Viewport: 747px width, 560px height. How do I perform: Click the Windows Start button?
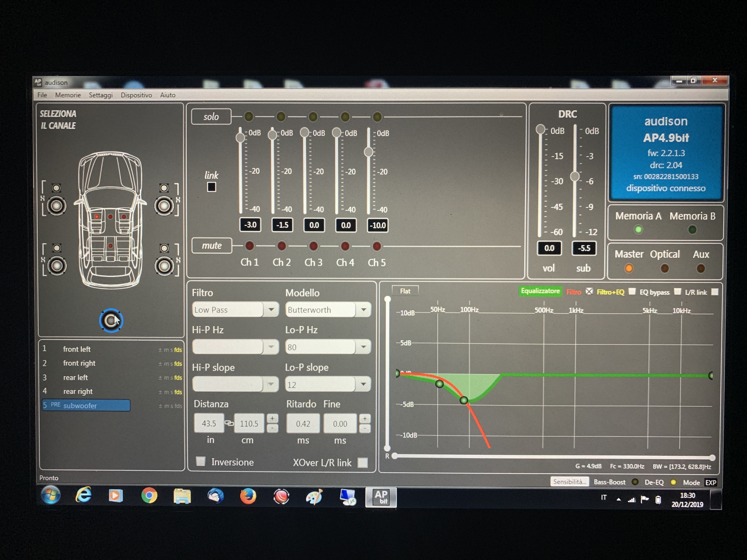51,495
